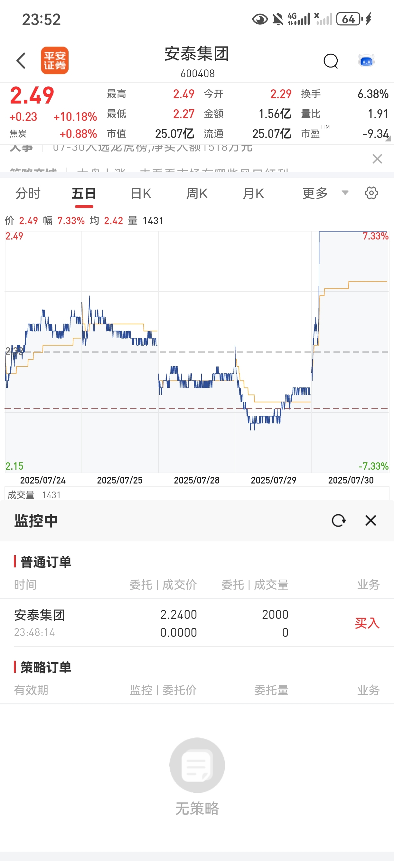Dismiss the news ticker banner
Image resolution: width=394 pixels, height=868 pixels.
[x=377, y=159]
